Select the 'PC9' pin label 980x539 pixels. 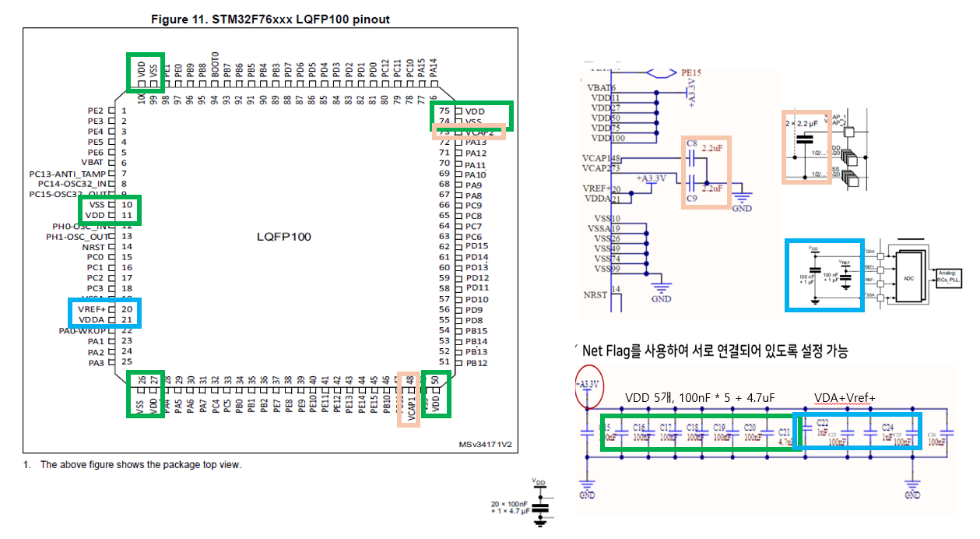[473, 206]
